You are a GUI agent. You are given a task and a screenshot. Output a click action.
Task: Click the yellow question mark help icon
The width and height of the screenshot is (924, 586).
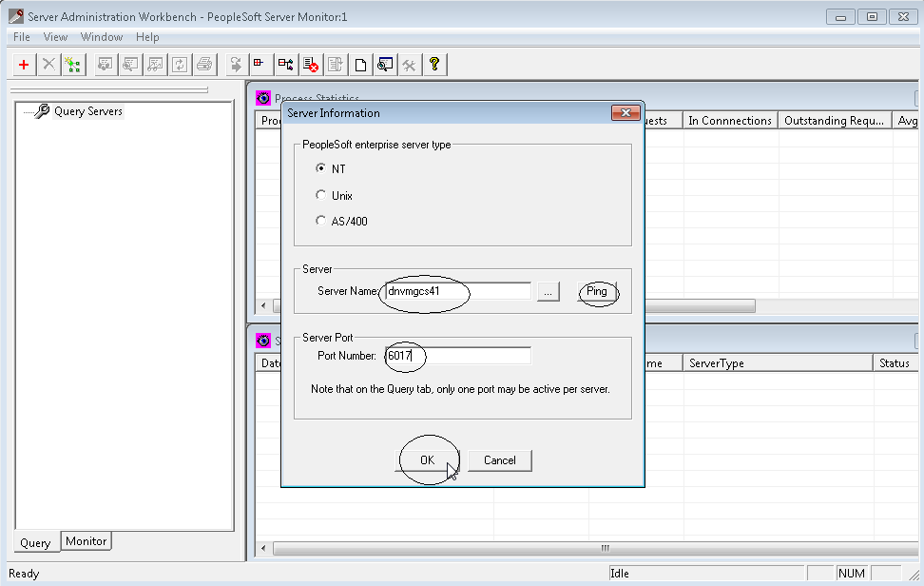pyautogui.click(x=434, y=65)
